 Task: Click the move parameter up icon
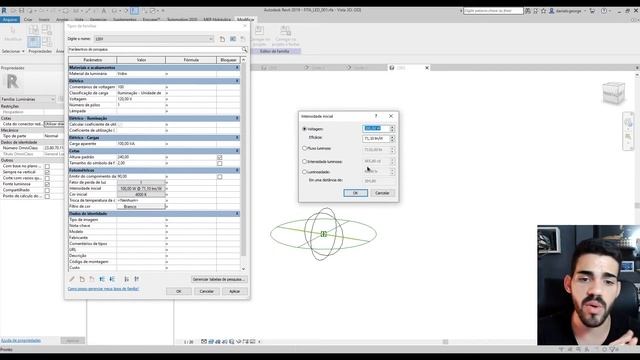point(102,279)
